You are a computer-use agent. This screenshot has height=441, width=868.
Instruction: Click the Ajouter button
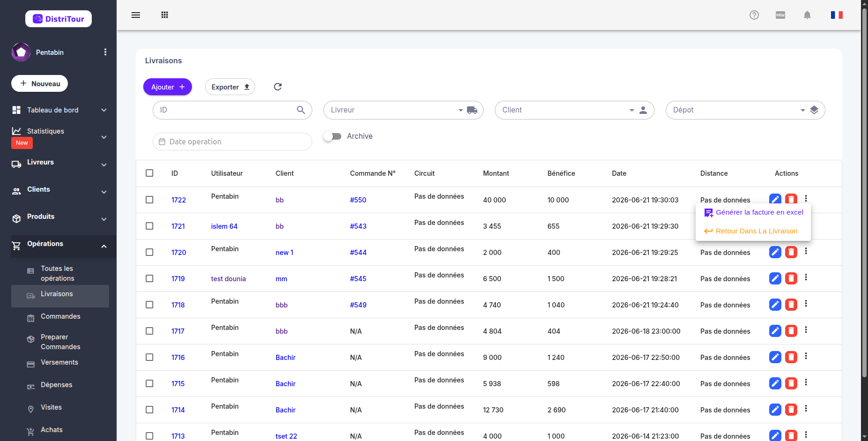[168, 87]
